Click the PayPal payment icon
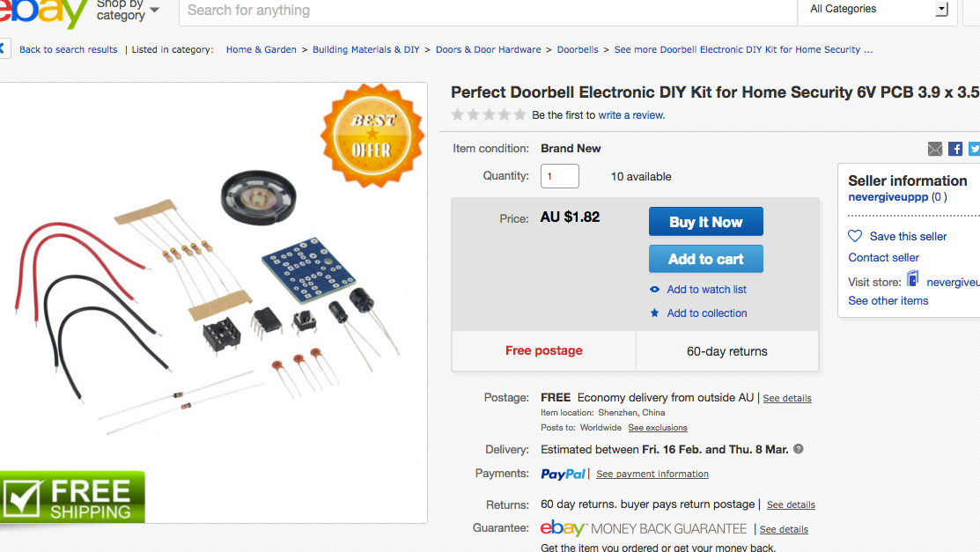Image resolution: width=980 pixels, height=552 pixels. 563,474
